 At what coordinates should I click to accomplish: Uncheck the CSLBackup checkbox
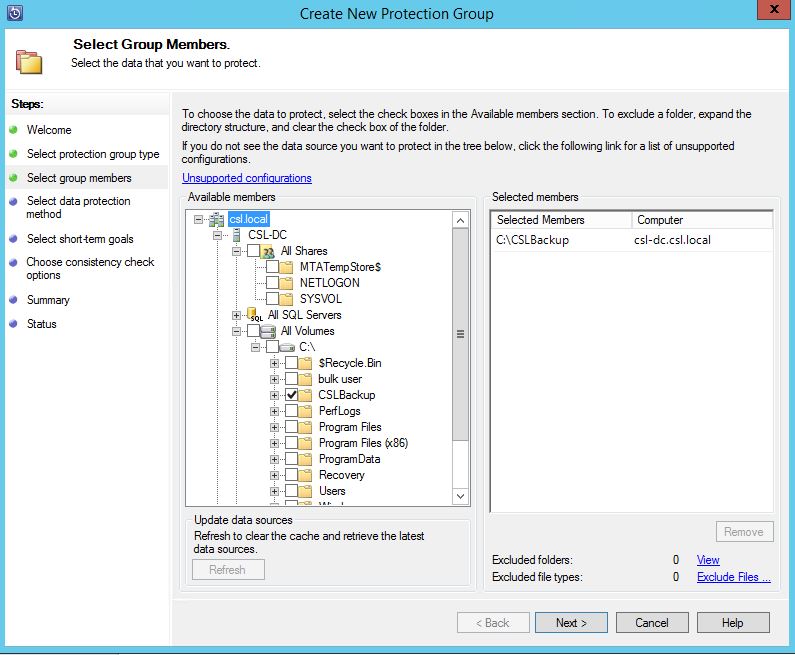tap(292, 395)
